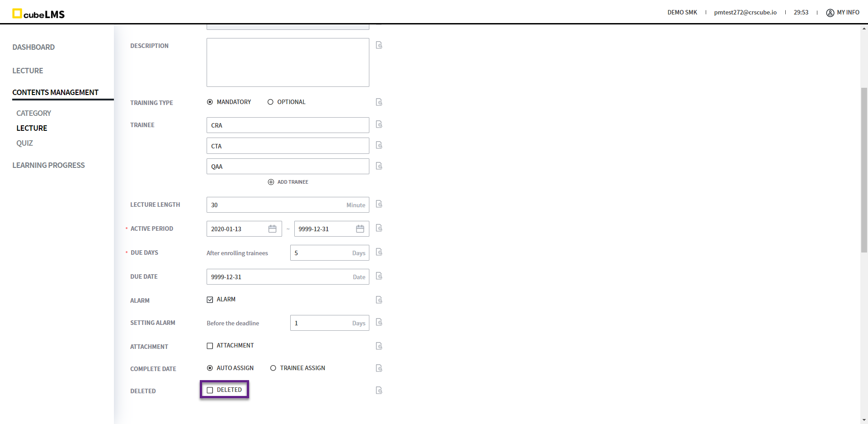Open calendar picker for start date 2020-01-13

[x=272, y=229]
